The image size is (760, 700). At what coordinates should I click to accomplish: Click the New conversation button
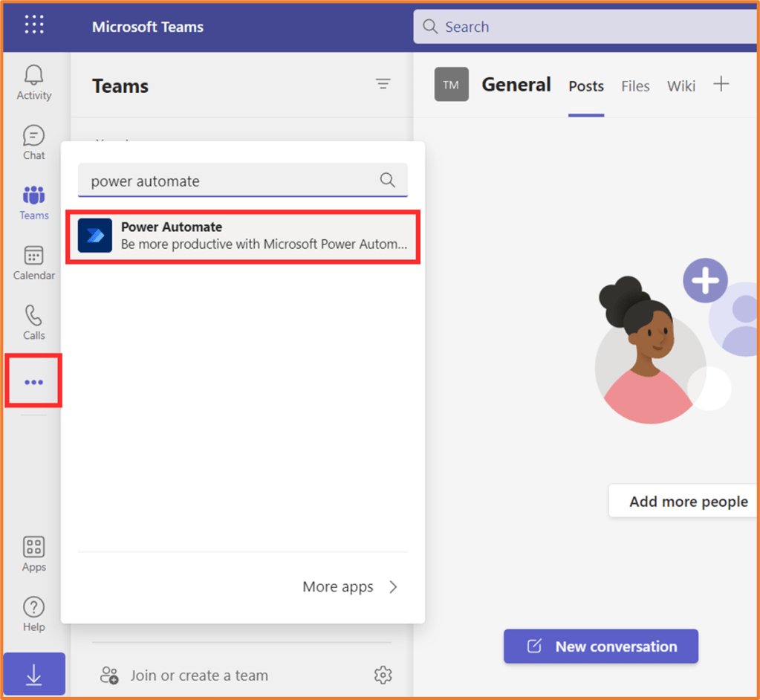(601, 646)
